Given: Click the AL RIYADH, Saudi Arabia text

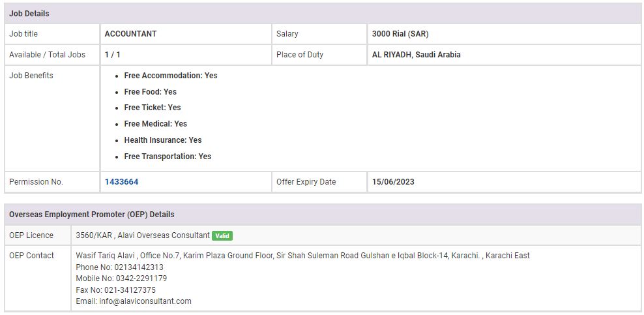Looking at the screenshot, I should click(x=416, y=55).
